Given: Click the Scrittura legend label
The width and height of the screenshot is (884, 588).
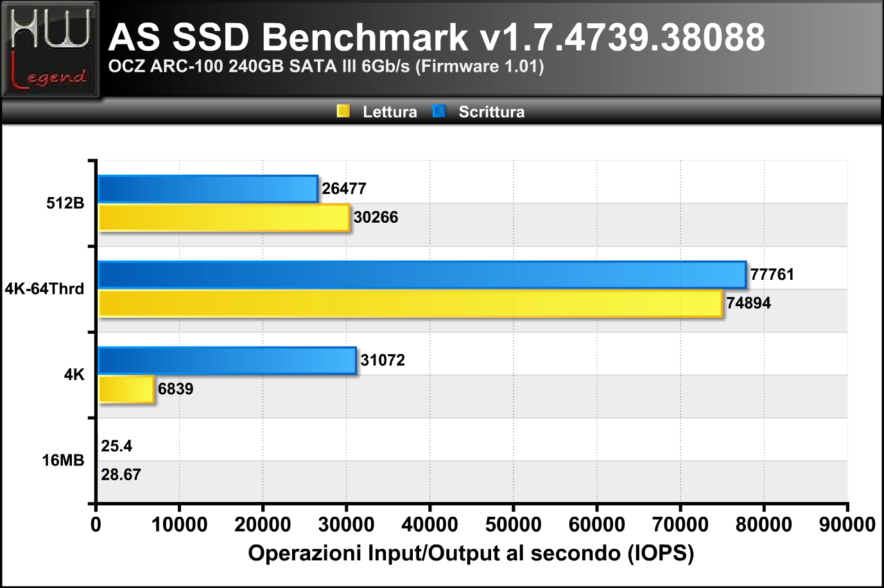Looking at the screenshot, I should point(492,112).
